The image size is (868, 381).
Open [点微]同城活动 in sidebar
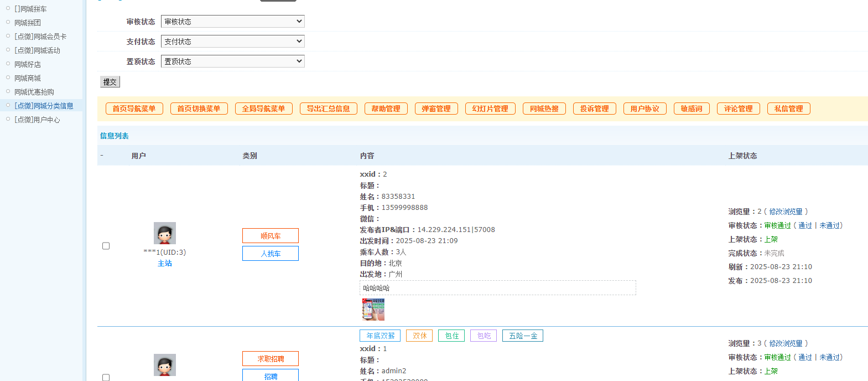(37, 50)
